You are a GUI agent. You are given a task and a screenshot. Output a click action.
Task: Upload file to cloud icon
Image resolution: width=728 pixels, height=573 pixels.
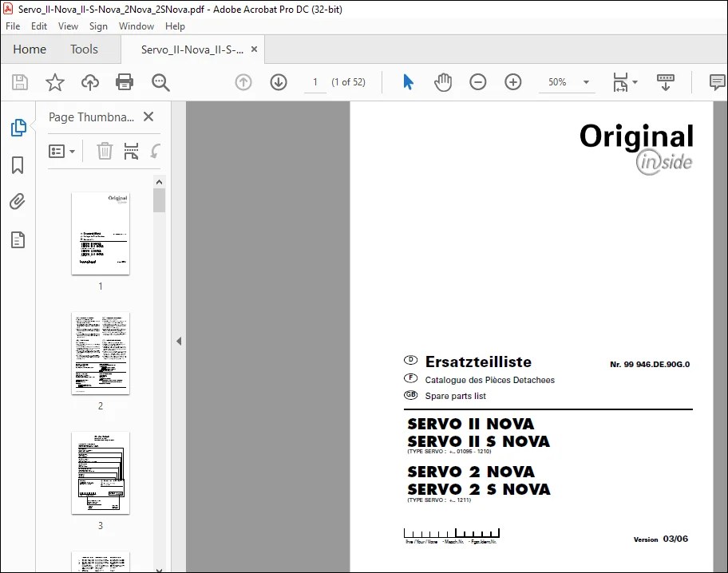(x=90, y=82)
